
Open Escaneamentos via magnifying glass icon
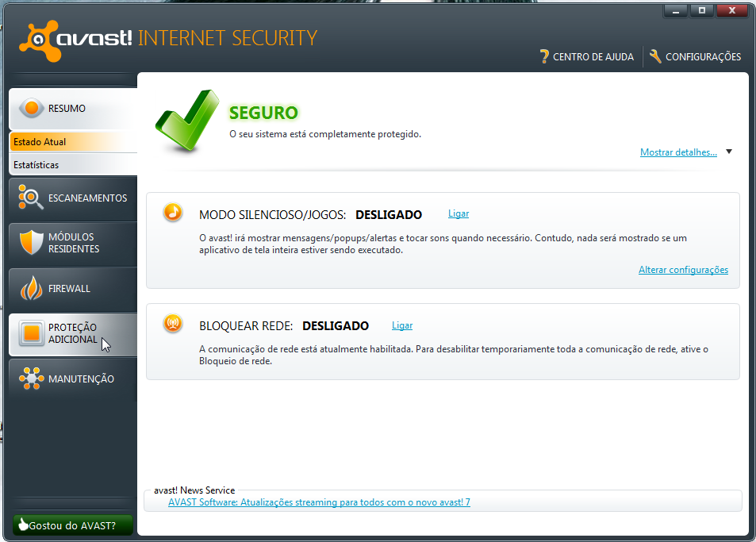(31, 198)
